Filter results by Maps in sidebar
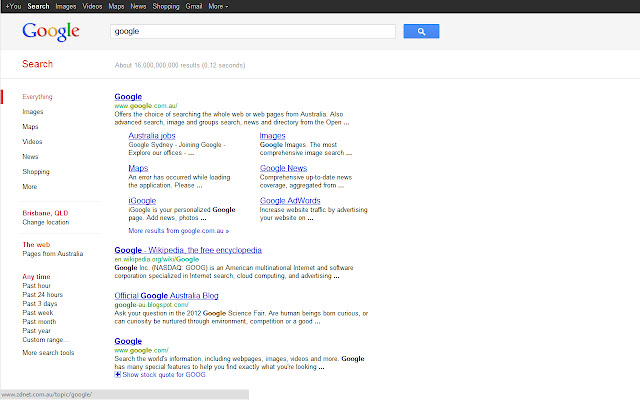Viewport: 640px width, 400px height. (30, 127)
